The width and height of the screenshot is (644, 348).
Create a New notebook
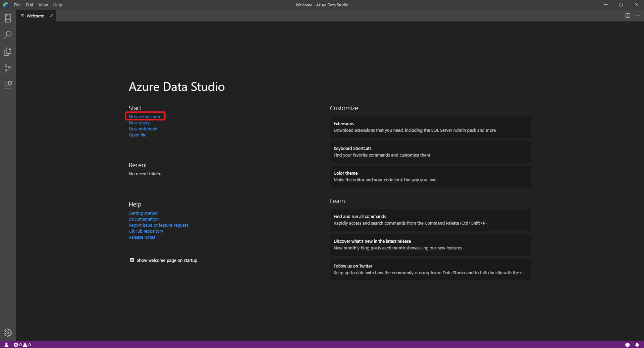pos(143,129)
